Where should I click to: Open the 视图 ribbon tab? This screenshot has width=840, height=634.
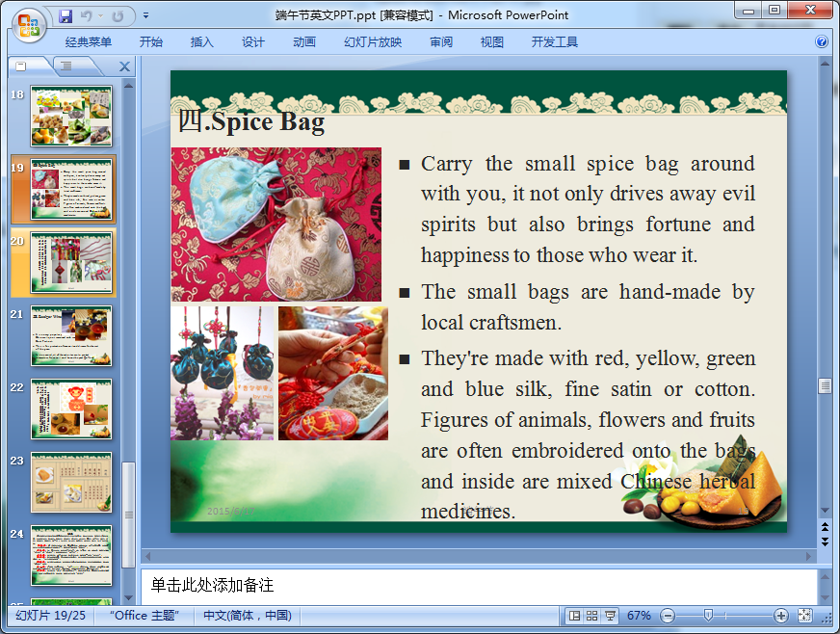pos(492,41)
